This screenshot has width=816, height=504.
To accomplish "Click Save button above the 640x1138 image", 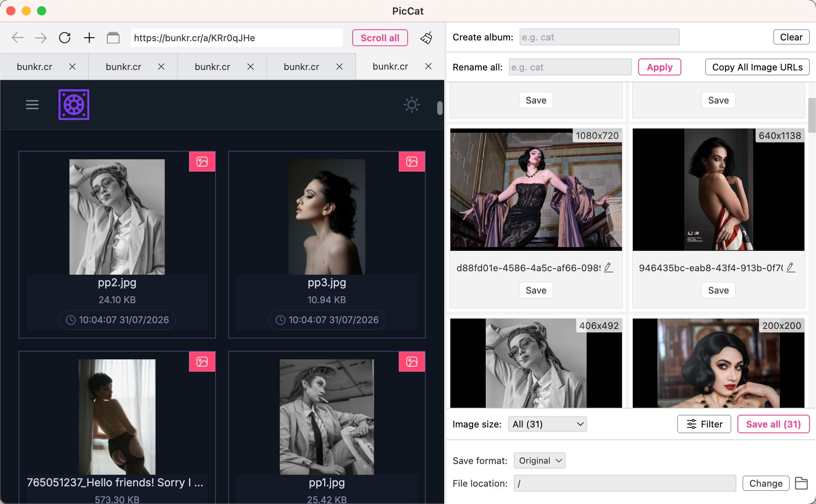I will coord(719,100).
